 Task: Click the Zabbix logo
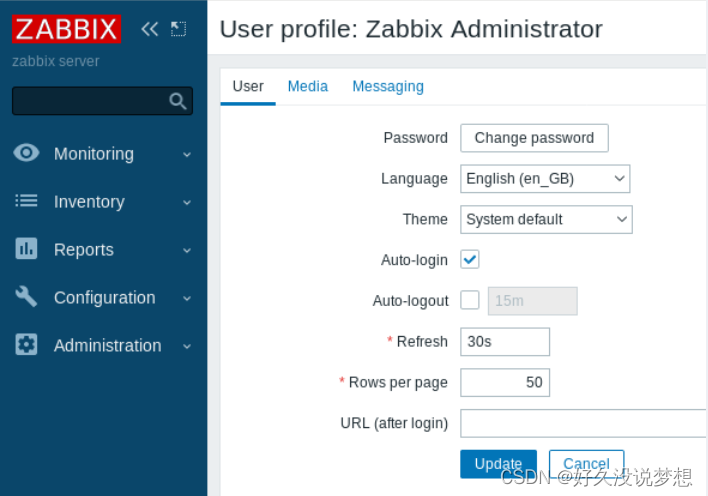pyautogui.click(x=66, y=29)
